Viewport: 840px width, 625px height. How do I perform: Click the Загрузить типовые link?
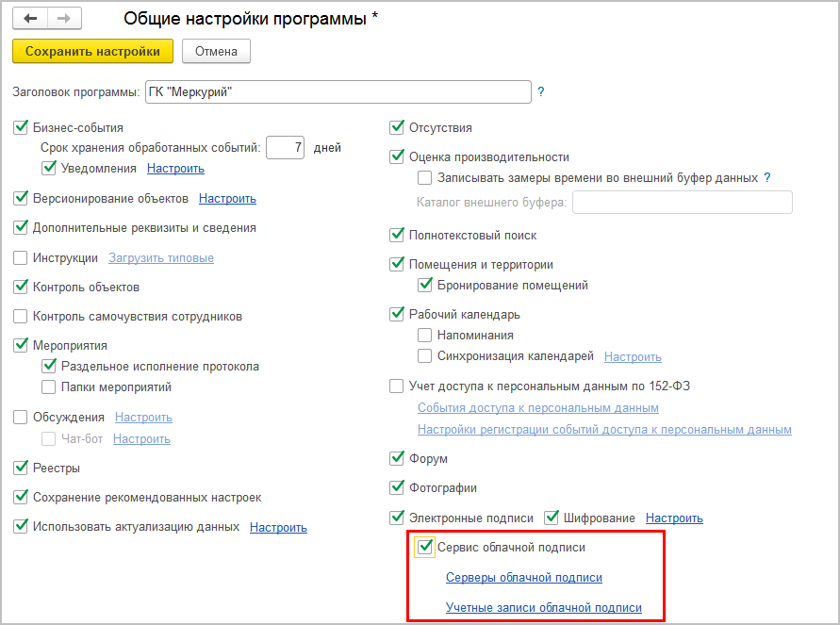pos(161,257)
